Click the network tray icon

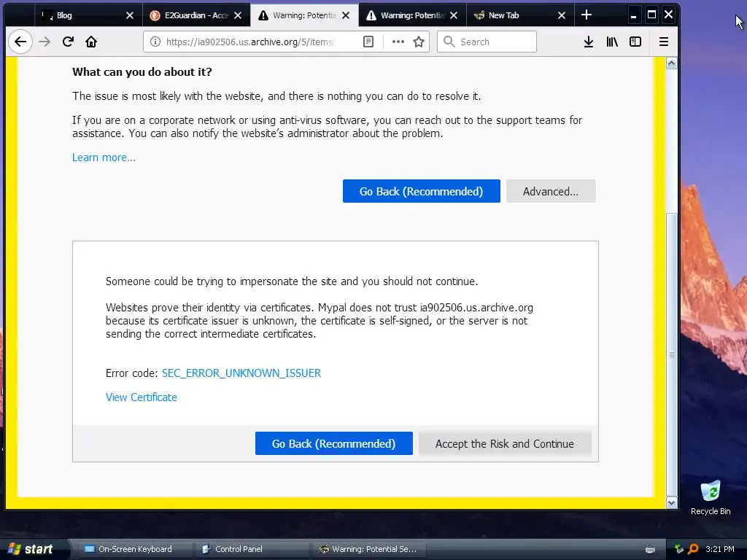[x=679, y=549]
